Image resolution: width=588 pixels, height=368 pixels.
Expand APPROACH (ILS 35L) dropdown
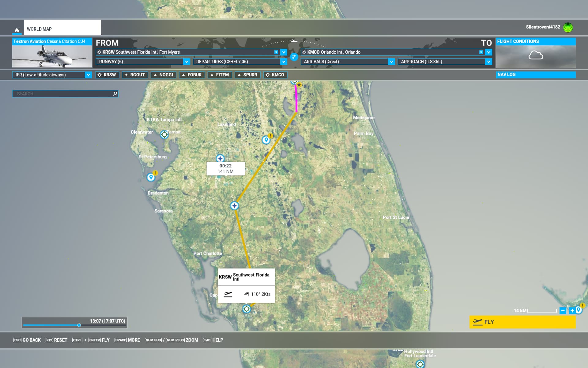click(488, 62)
